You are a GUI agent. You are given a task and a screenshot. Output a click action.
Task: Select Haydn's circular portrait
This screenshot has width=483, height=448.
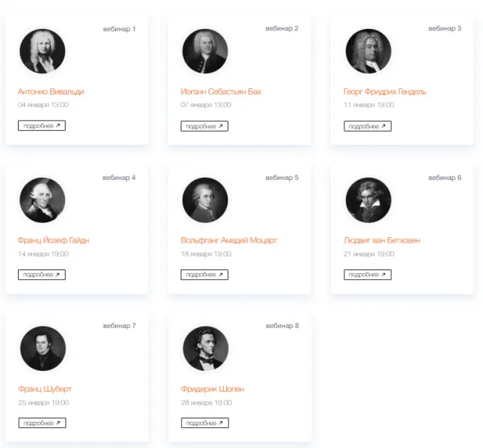coord(42,200)
